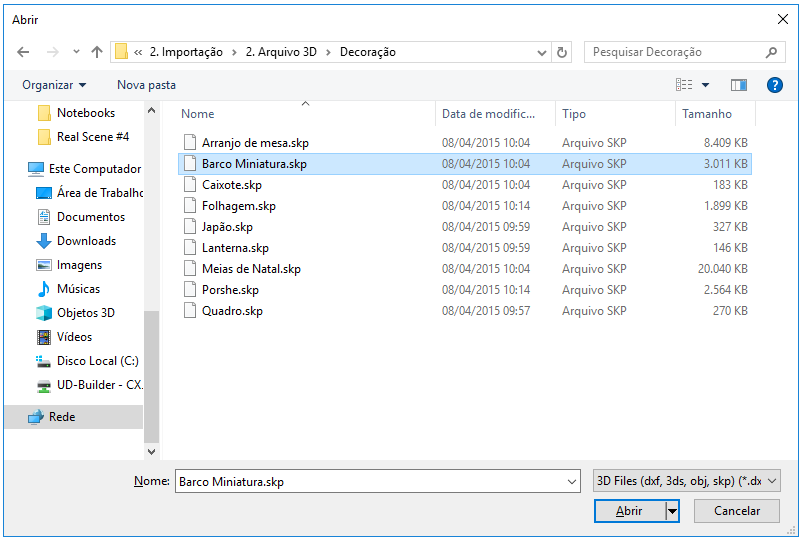802x541 pixels.
Task: Select the Porshe.skp file
Action: click(x=230, y=290)
